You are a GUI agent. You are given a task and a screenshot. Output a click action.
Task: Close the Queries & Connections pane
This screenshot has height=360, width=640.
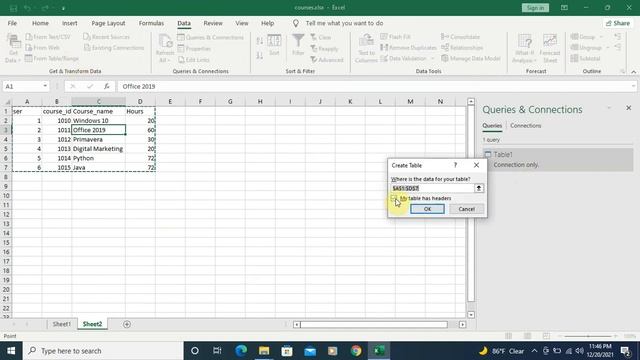coord(629,108)
